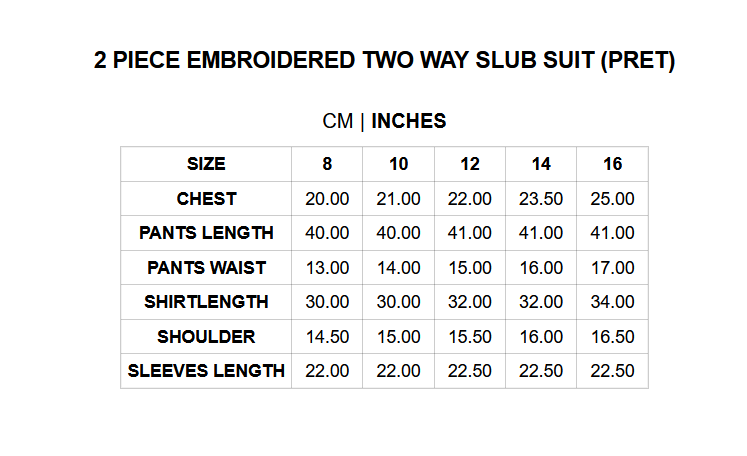Click the SHOULDER row label

point(206,337)
